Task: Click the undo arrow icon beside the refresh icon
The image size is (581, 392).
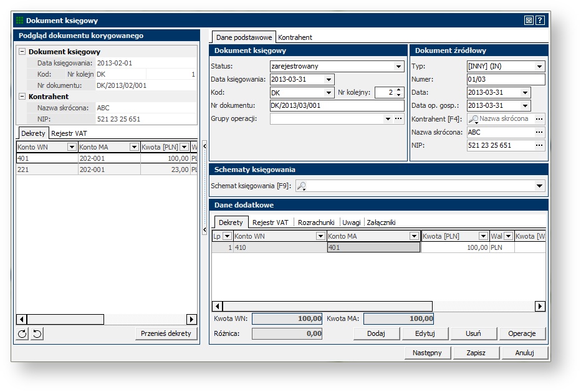Action: pos(37,333)
